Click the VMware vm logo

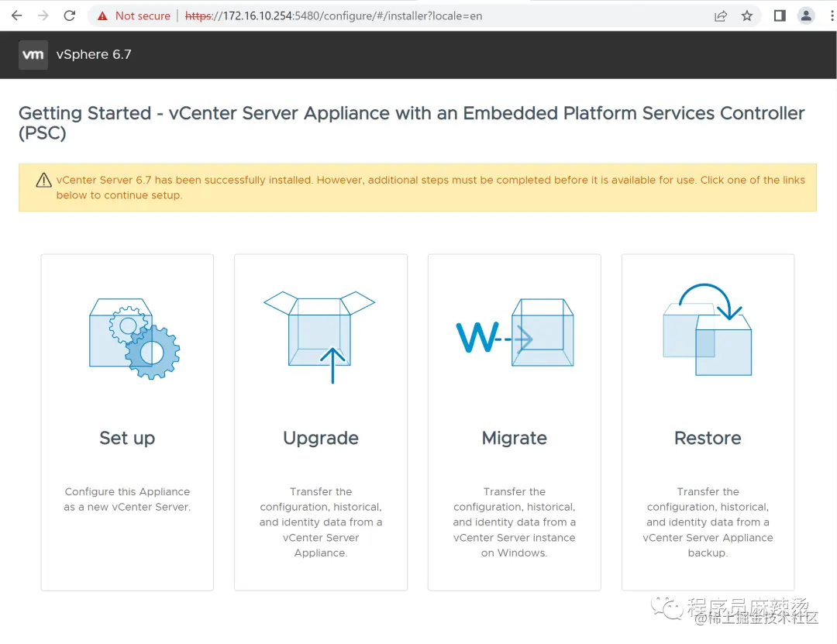[33, 55]
